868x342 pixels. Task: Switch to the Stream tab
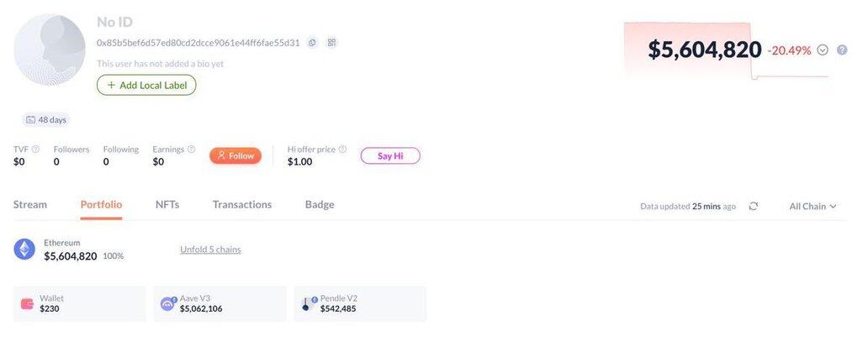click(30, 204)
